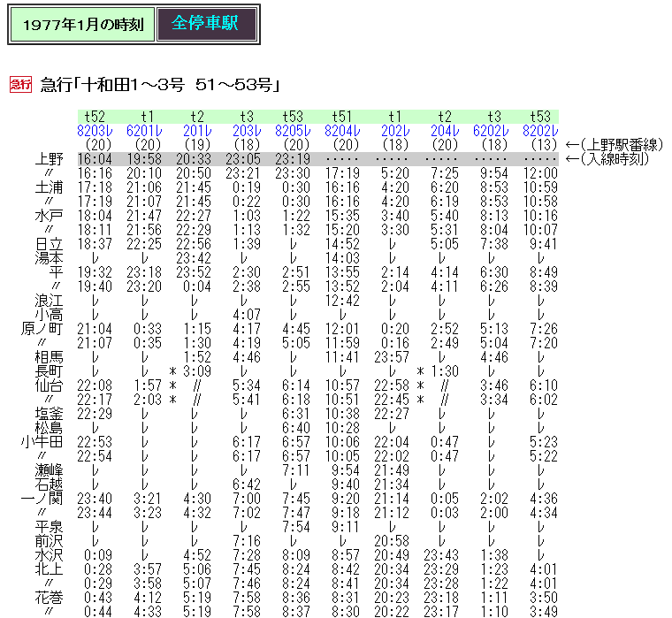Click the 4:33 花巻 departure time
The image size is (672, 618).
[x=148, y=612]
